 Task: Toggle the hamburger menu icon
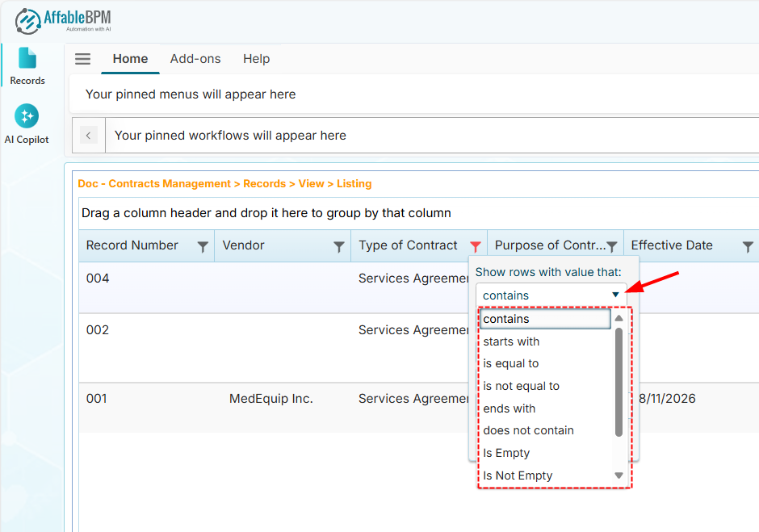(82, 59)
